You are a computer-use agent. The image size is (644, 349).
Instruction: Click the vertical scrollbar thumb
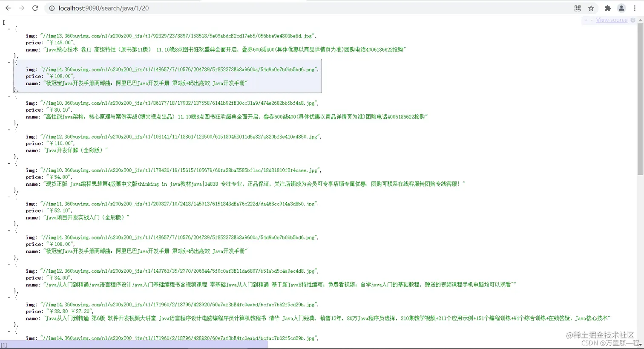[x=640, y=99]
